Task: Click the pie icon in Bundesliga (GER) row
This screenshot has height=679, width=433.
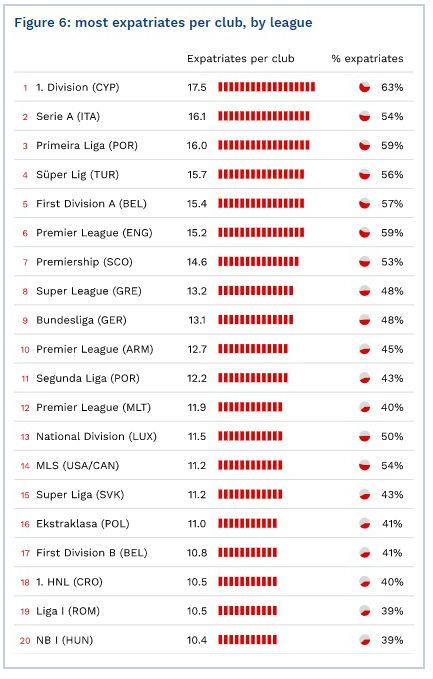Action: click(x=365, y=320)
